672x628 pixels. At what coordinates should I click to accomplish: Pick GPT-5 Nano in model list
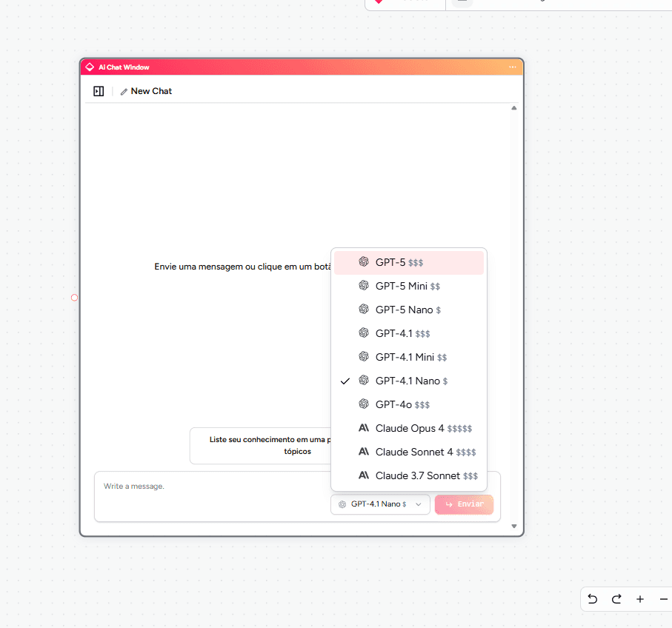click(x=408, y=310)
